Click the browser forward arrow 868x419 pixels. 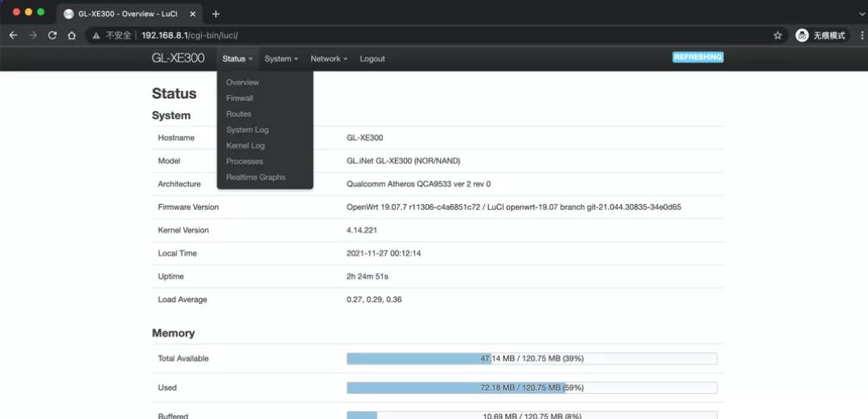[x=33, y=35]
